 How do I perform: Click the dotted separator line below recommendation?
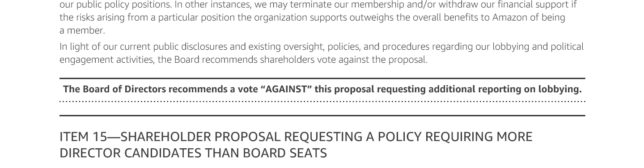(x=322, y=102)
